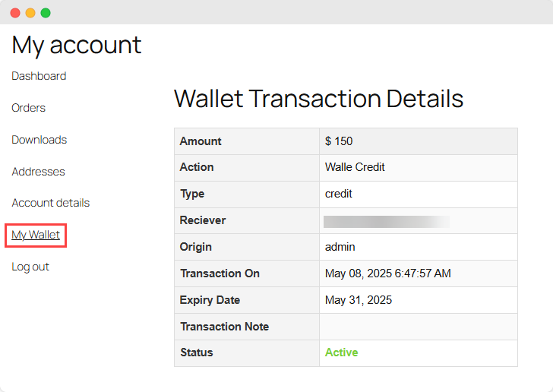Open Account details link

(51, 203)
